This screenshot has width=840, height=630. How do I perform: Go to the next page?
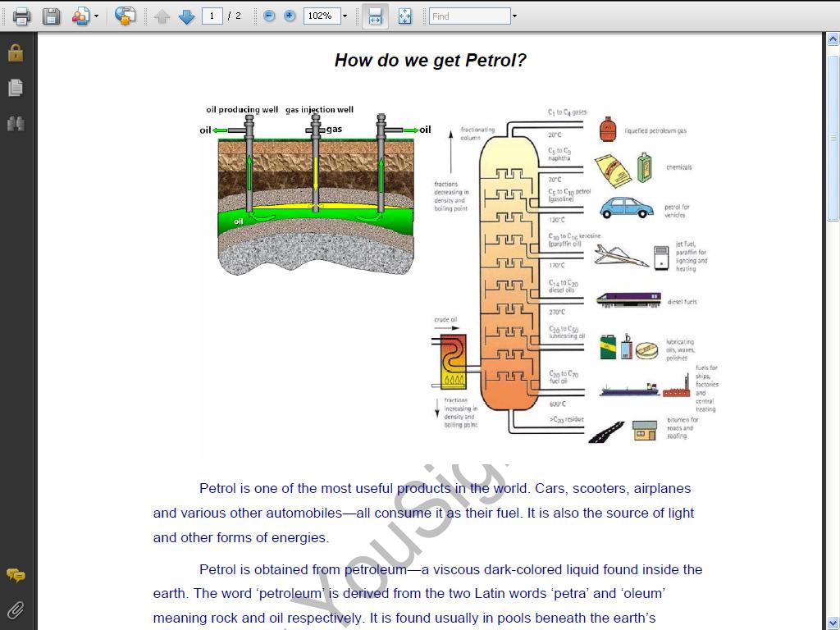tap(187, 16)
